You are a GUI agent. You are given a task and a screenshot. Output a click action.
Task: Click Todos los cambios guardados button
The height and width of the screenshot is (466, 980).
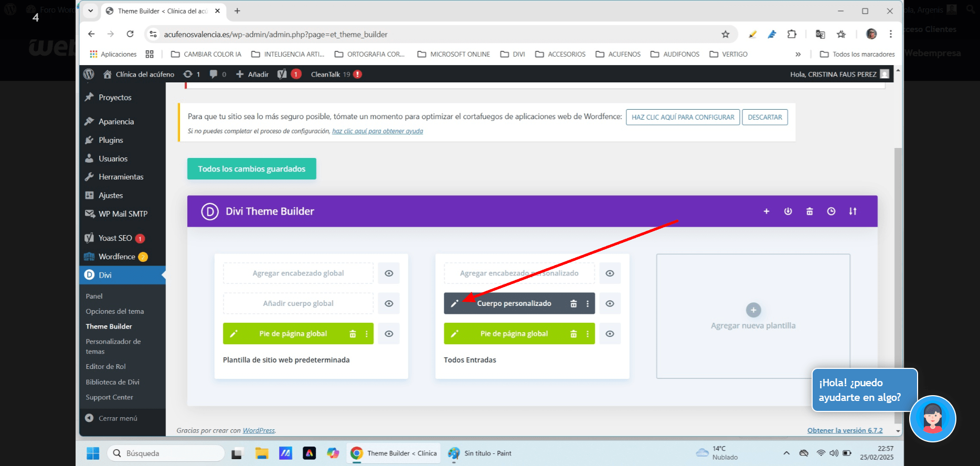[252, 169]
